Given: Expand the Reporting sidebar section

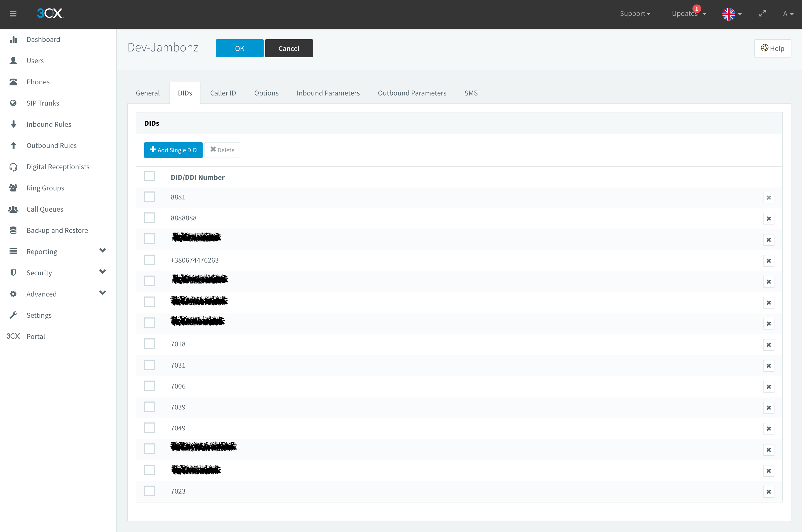Looking at the screenshot, I should (102, 251).
